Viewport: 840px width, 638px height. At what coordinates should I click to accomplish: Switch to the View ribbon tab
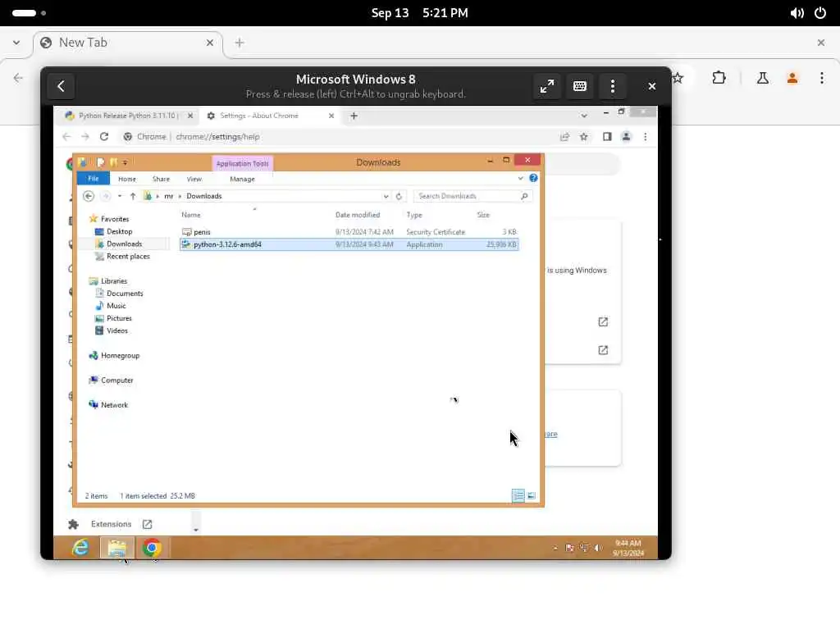pyautogui.click(x=194, y=179)
